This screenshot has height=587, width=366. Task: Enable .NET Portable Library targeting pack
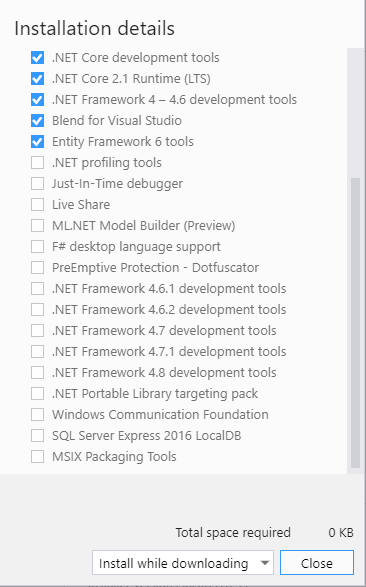click(x=37, y=393)
